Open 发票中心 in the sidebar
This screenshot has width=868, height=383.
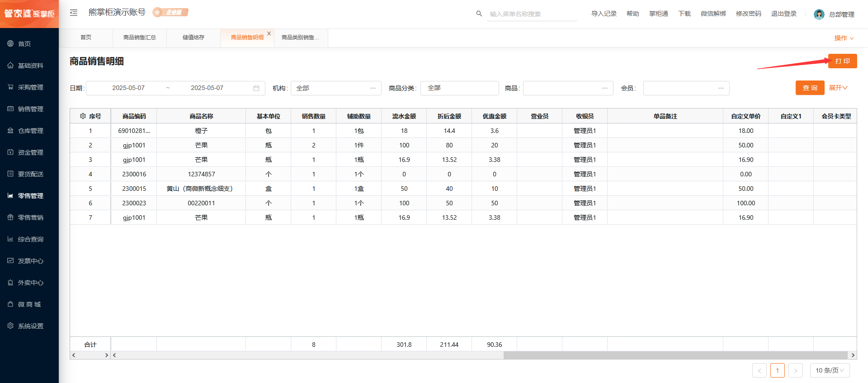30,261
